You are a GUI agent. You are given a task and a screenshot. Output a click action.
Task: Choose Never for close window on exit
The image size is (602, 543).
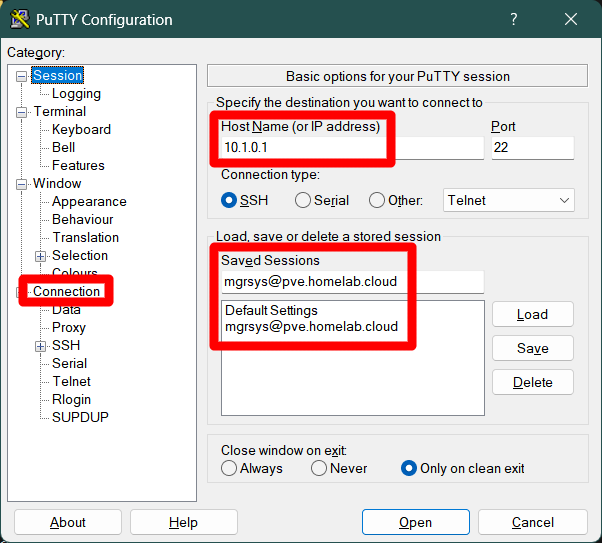click(319, 468)
